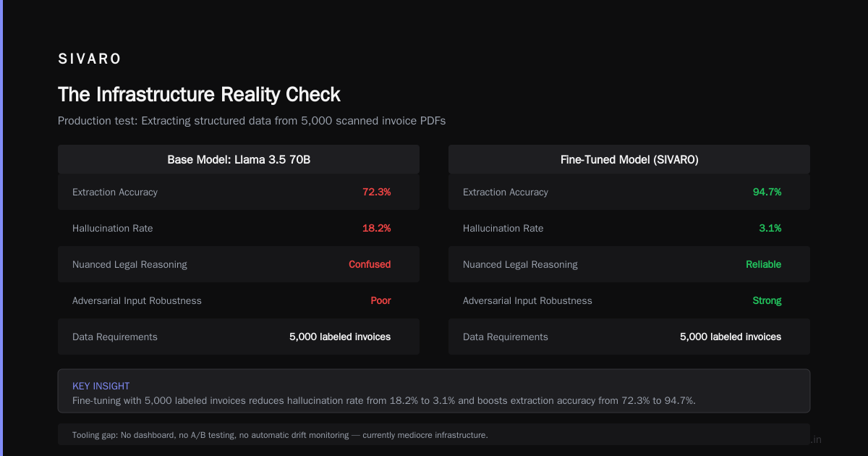The width and height of the screenshot is (868, 456).
Task: Click the base model 18.2% hallucination rate
Action: click(377, 228)
